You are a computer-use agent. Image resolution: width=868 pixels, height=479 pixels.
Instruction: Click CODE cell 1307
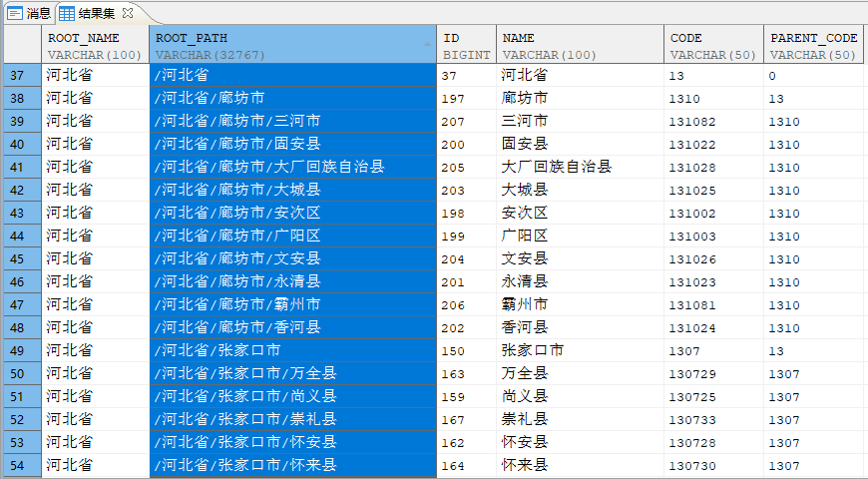click(x=713, y=351)
